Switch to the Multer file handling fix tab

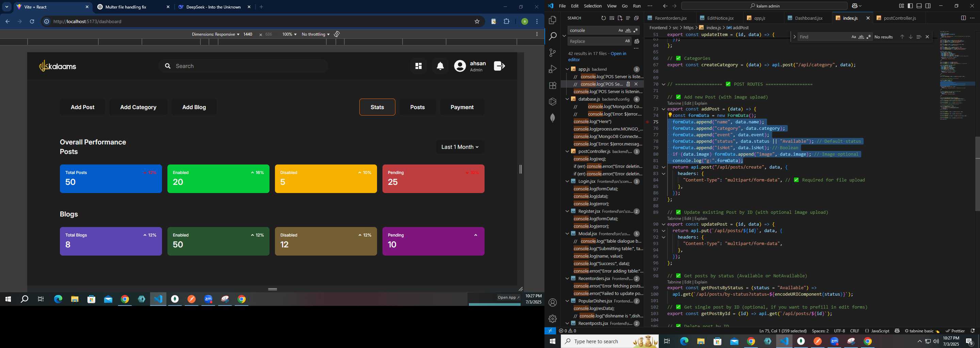pyautogui.click(x=133, y=7)
